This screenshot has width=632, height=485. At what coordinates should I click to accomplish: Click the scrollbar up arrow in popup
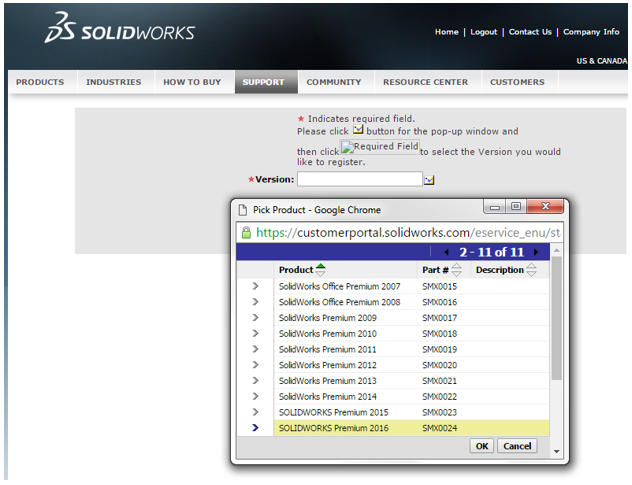[556, 250]
